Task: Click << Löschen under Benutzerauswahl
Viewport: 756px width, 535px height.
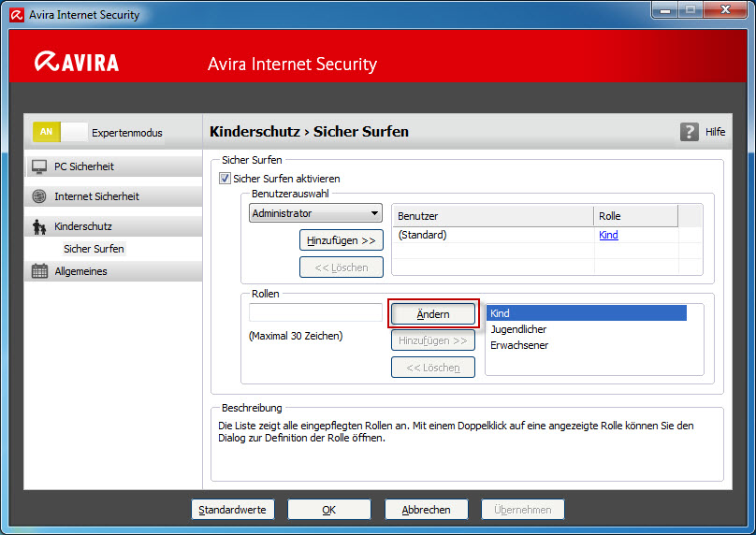Action: (x=342, y=267)
